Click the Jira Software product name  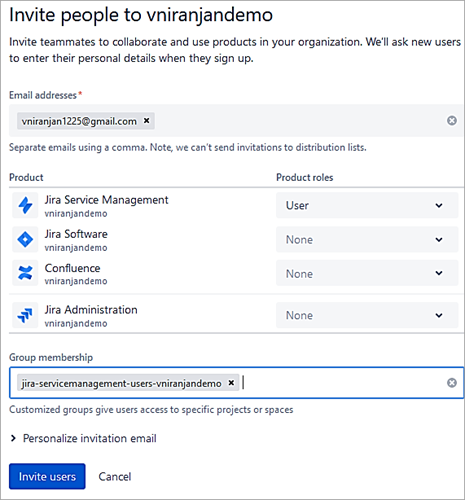76,234
